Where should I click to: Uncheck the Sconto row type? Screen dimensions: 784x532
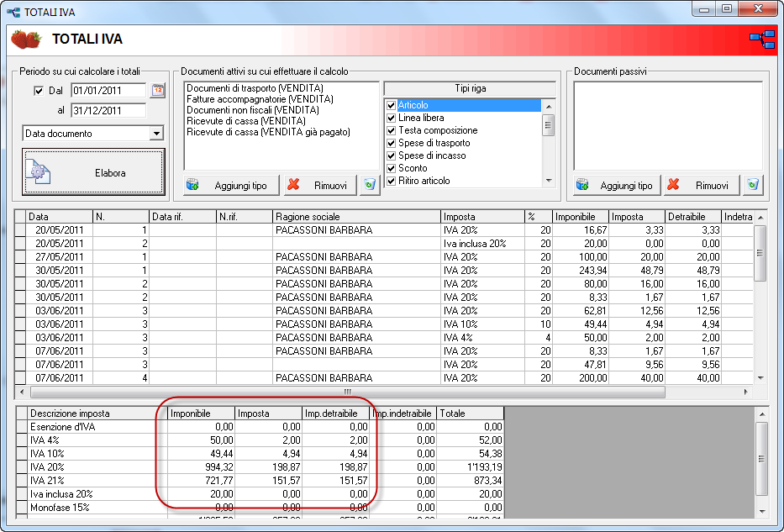392,168
